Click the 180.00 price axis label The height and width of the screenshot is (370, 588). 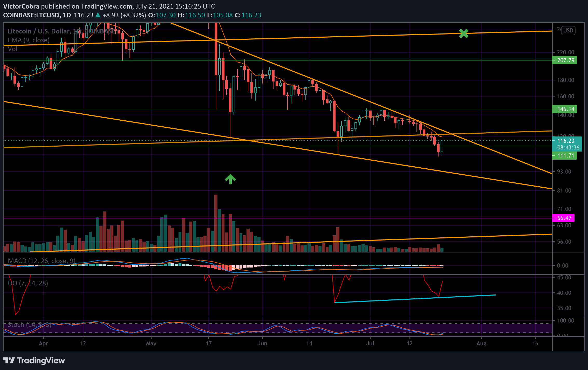(566, 80)
